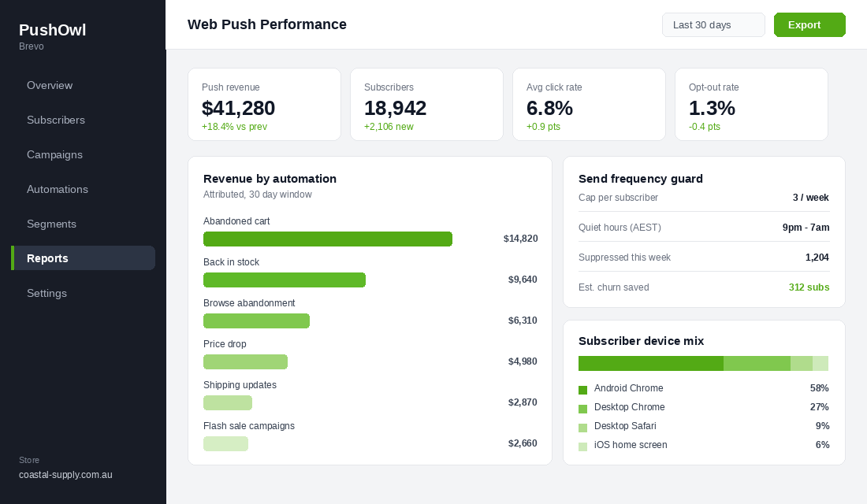Screen dimensions: 867x504
Task: Select the Subscribers 18,942 card
Action: click(427, 105)
